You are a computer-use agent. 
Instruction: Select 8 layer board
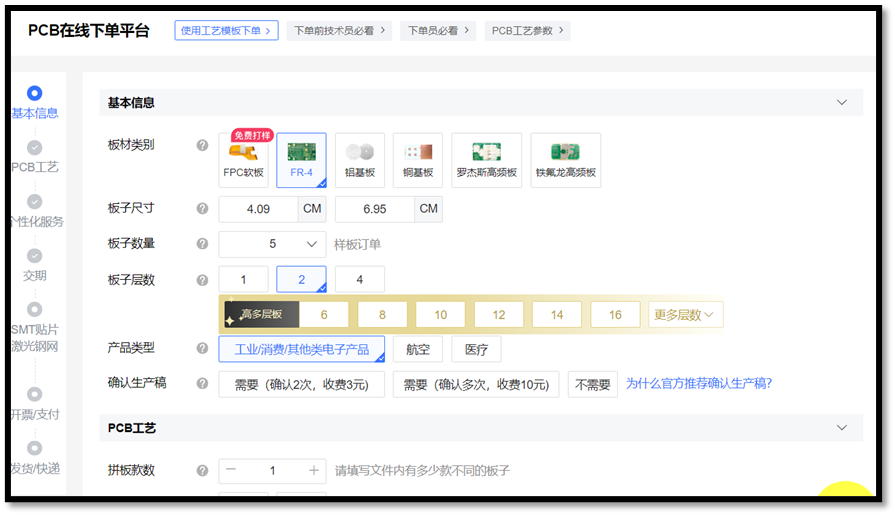click(x=382, y=315)
